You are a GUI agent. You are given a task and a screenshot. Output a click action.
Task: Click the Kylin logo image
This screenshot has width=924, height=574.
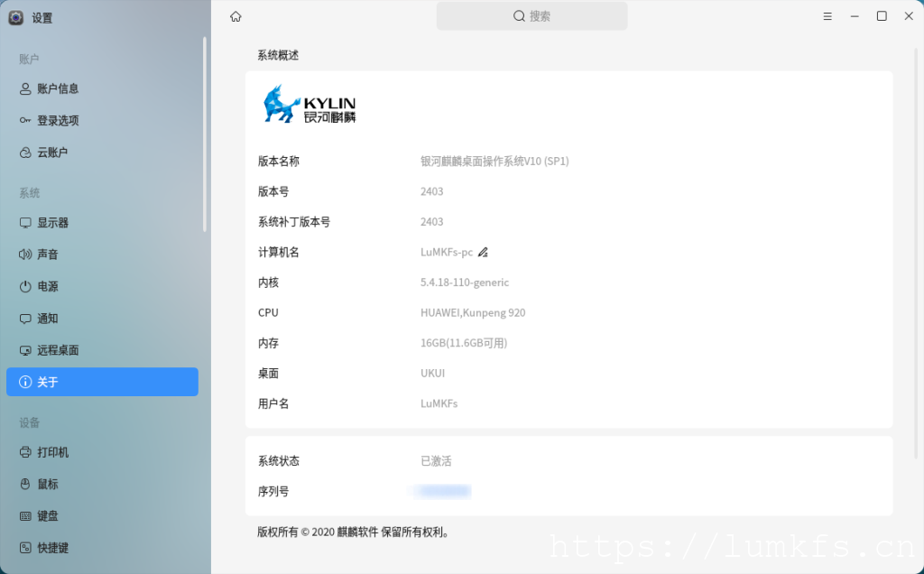[310, 104]
